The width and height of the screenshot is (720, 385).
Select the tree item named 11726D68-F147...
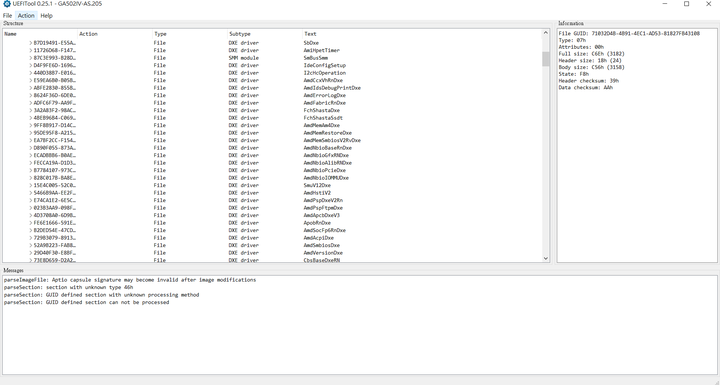(x=55, y=51)
